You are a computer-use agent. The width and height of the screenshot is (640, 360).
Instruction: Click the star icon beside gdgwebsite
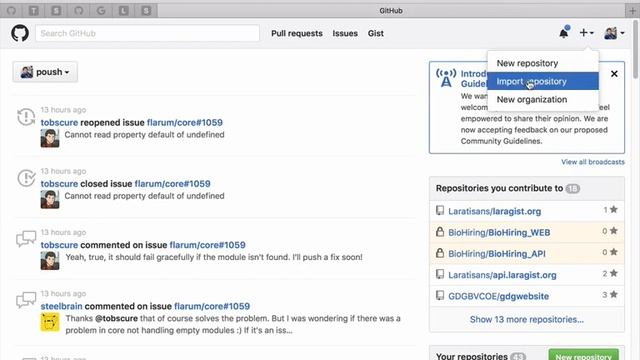tap(613, 295)
